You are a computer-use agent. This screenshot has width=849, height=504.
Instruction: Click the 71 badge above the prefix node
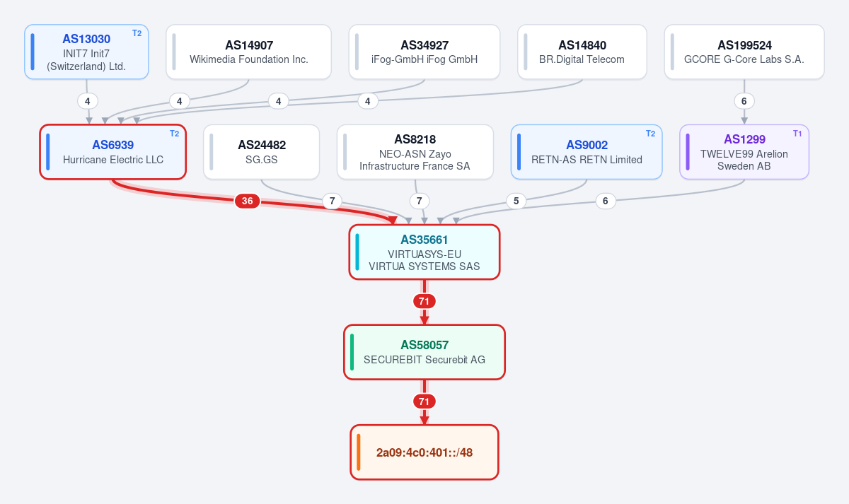[424, 402]
